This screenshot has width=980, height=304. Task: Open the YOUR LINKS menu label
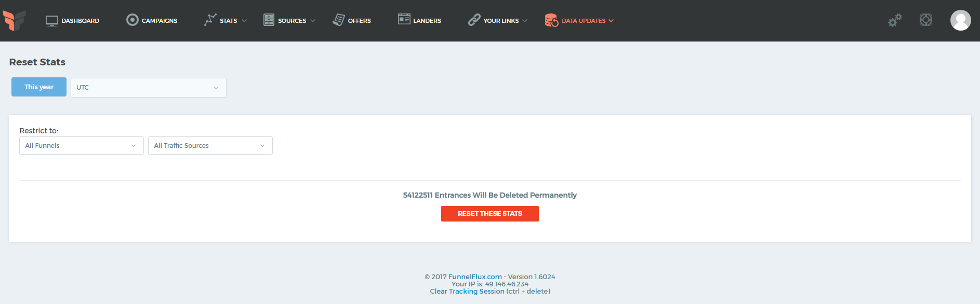[x=501, y=21]
